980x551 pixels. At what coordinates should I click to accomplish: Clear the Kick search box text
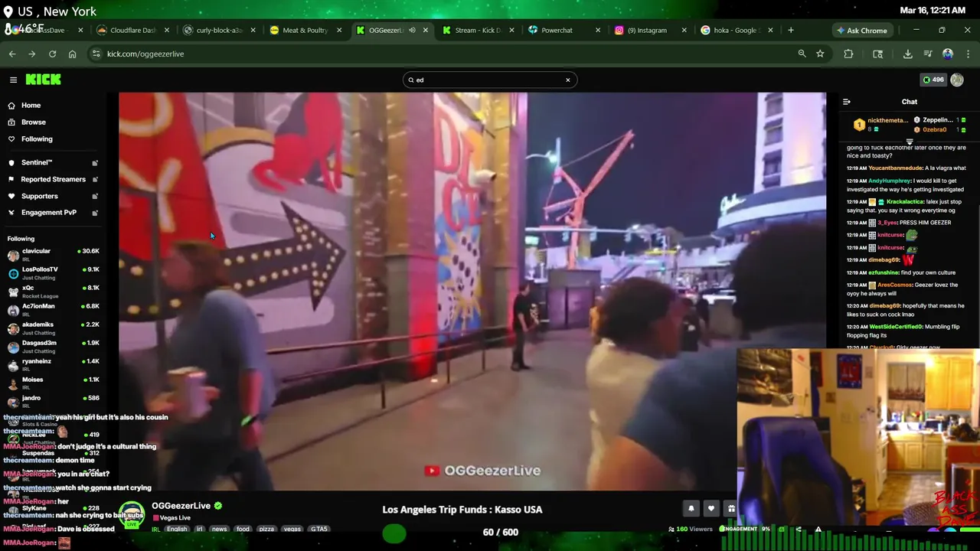[567, 80]
